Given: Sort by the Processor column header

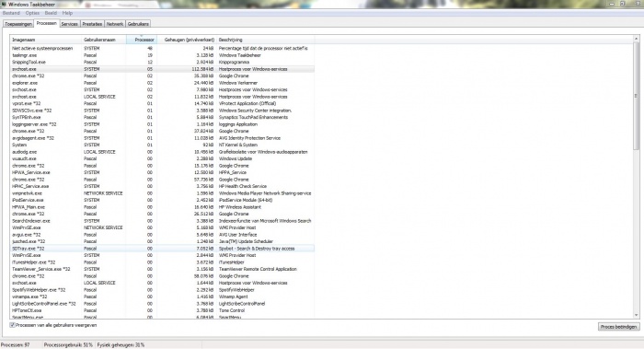Looking at the screenshot, I should click(142, 40).
